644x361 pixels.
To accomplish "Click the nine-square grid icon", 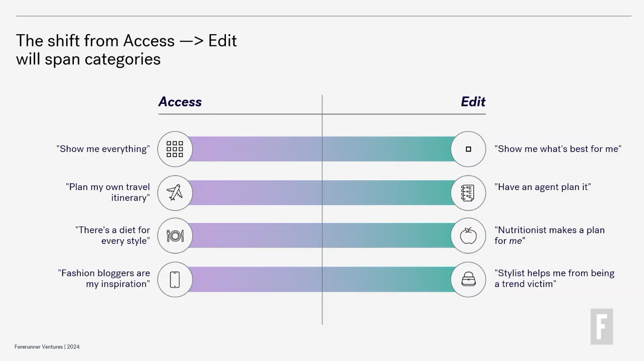I will pyautogui.click(x=175, y=149).
